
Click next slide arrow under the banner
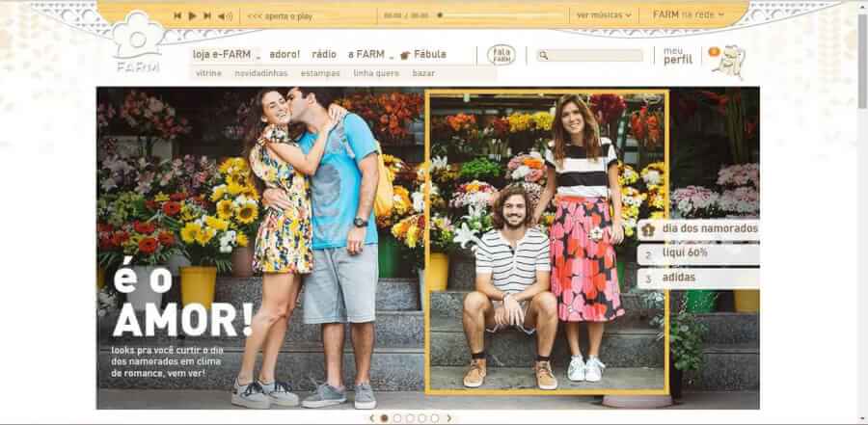click(448, 418)
